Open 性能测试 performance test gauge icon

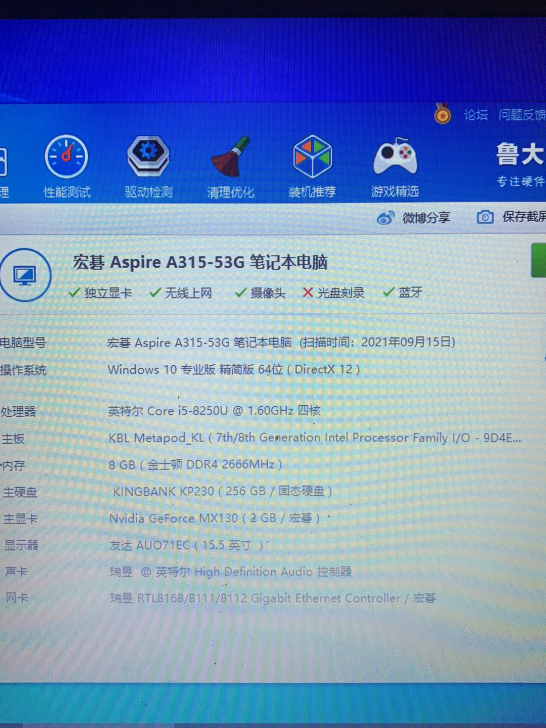pos(67,156)
